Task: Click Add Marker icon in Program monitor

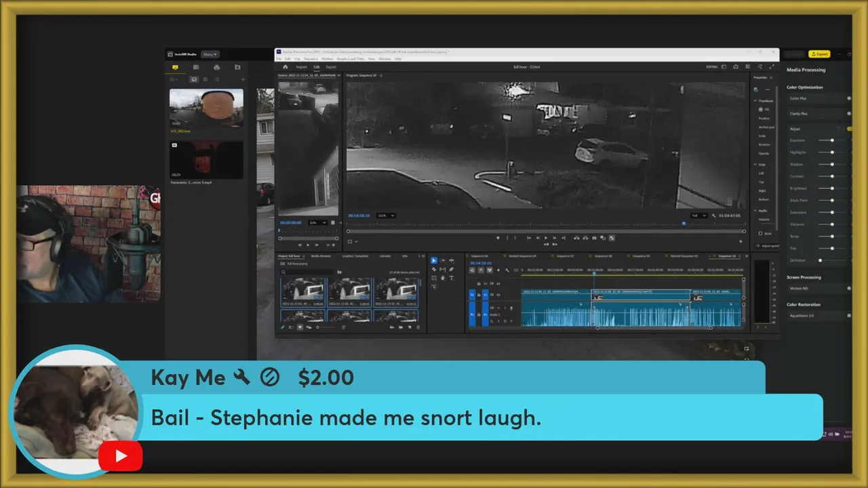Action: pos(498,238)
